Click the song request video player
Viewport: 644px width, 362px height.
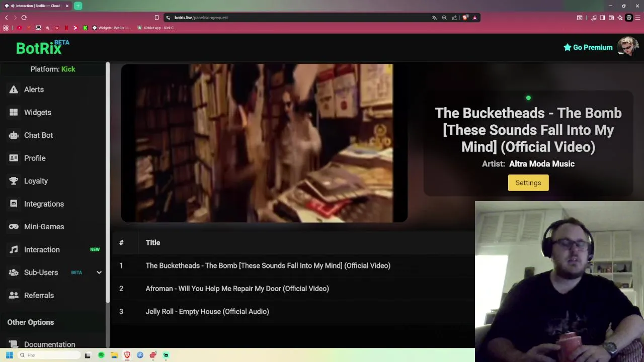264,143
